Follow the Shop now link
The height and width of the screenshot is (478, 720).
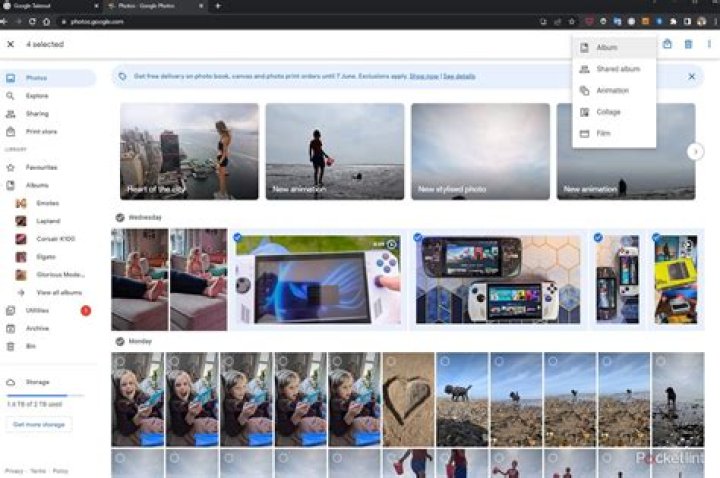tap(422, 76)
